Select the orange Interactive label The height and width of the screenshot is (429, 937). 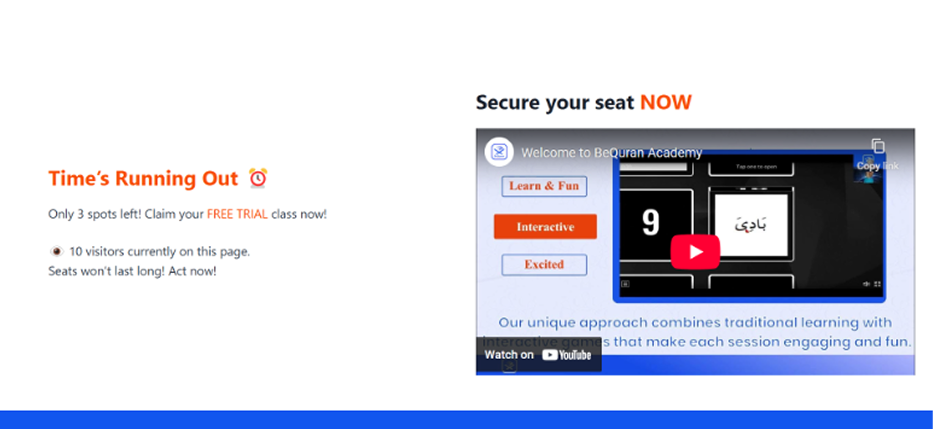pos(545,226)
